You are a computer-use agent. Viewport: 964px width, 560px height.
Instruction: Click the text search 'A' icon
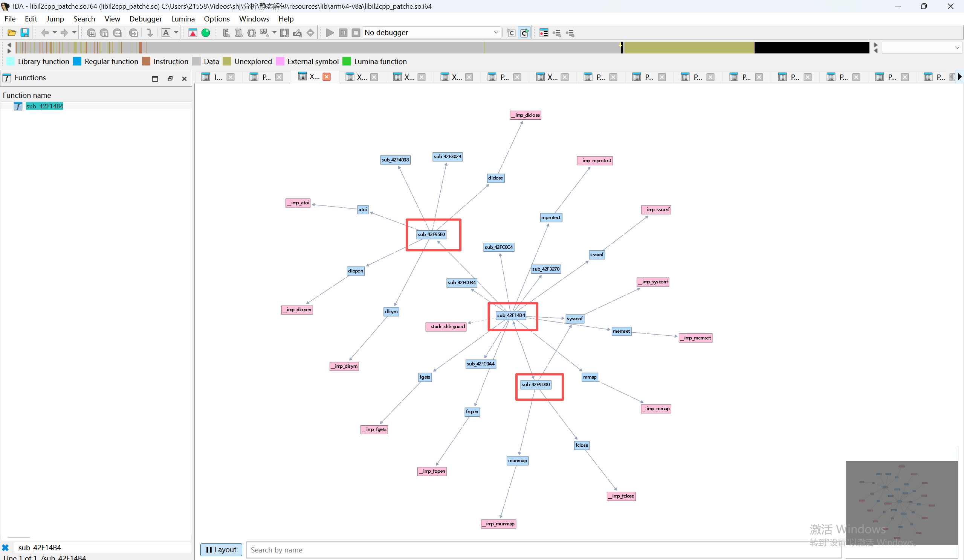tap(166, 33)
